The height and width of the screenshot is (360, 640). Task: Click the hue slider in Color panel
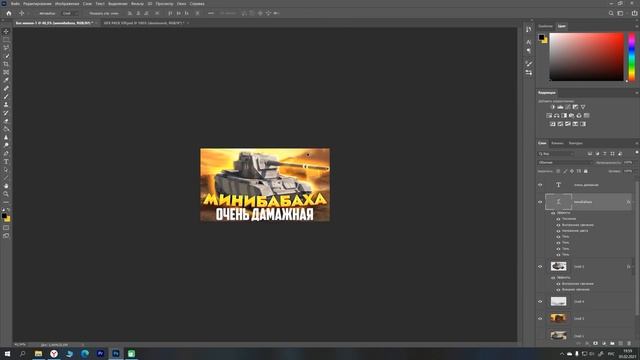pyautogui.click(x=631, y=57)
